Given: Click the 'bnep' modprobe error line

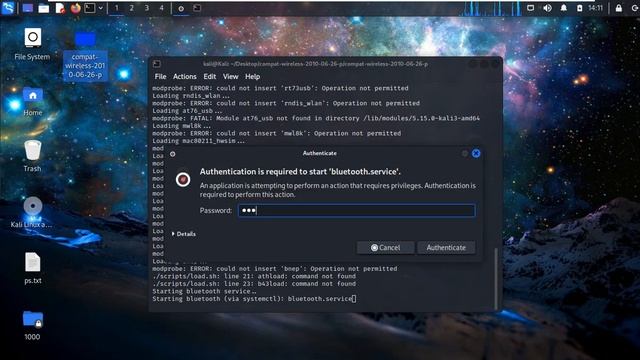Looking at the screenshot, I should 274,269.
